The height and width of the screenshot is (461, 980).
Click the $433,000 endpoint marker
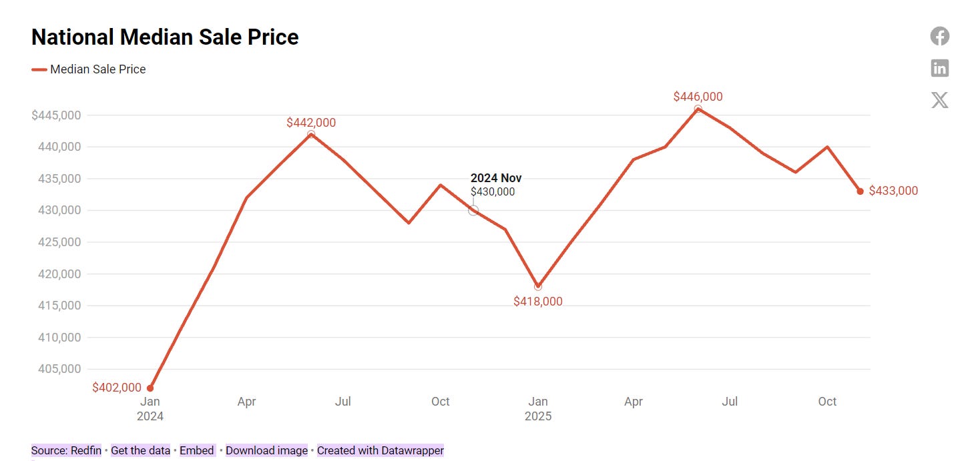click(x=859, y=191)
